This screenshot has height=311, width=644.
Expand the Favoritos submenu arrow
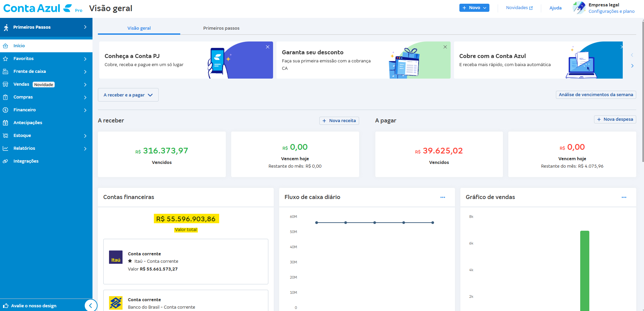(85, 59)
